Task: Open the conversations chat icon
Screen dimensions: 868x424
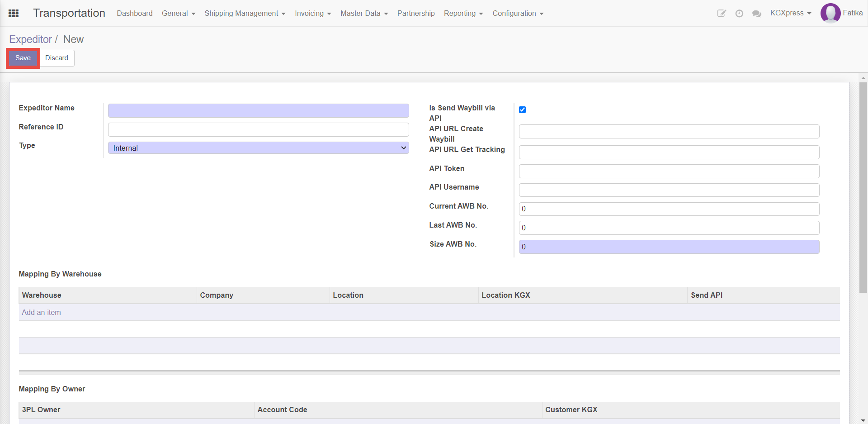Action: coord(757,13)
